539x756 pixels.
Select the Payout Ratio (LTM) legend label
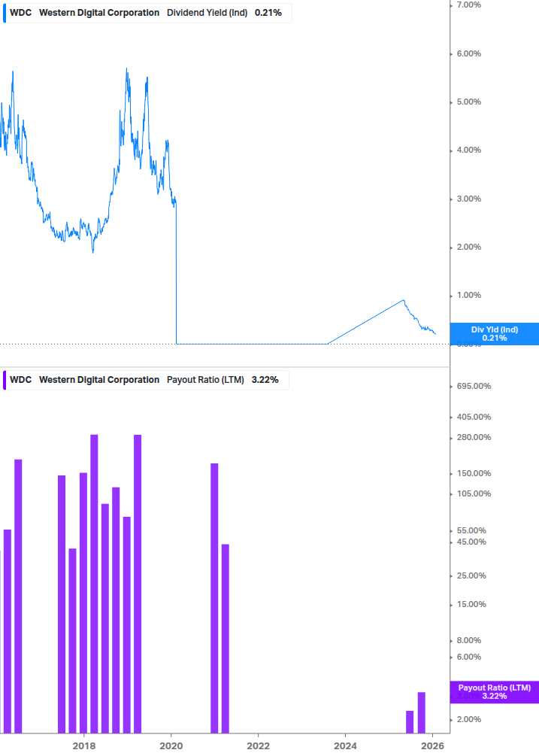click(204, 380)
